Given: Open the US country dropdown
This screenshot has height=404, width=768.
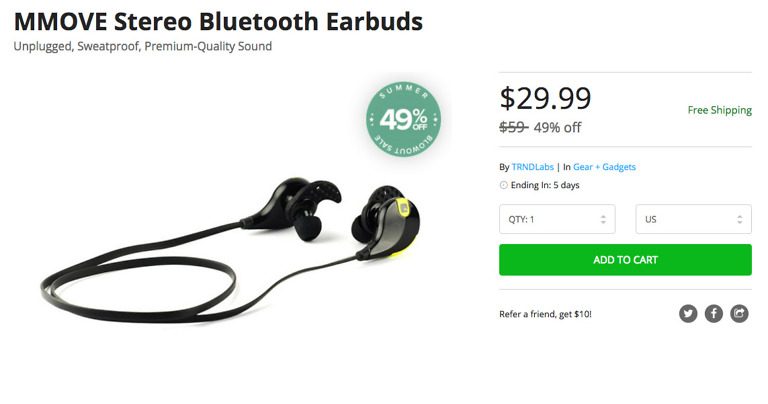Looking at the screenshot, I should click(x=693, y=219).
